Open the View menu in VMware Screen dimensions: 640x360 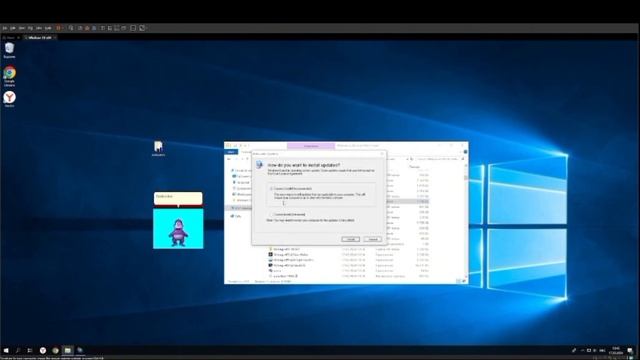click(x=22, y=28)
